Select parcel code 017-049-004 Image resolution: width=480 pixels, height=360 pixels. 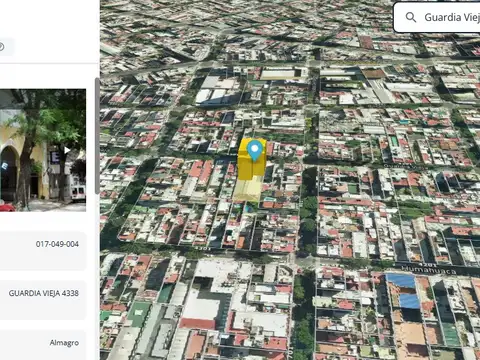tap(57, 244)
